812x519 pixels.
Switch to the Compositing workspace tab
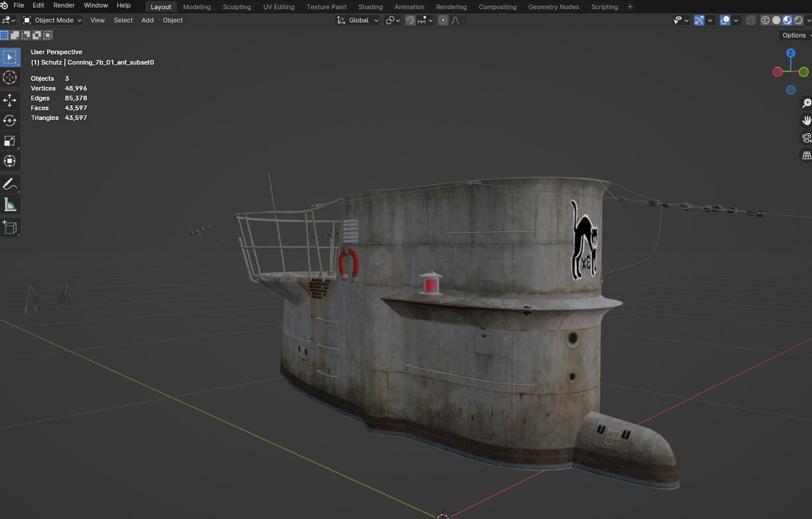(x=497, y=6)
